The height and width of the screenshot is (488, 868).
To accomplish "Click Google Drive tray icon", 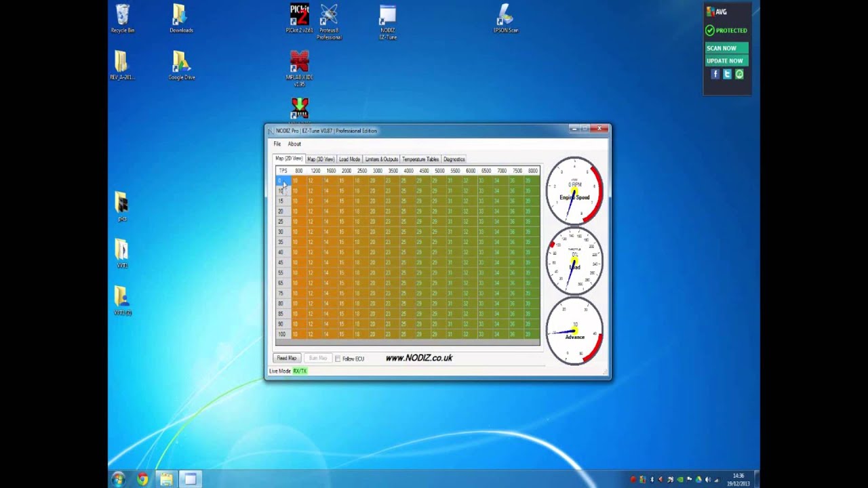I will pos(698,480).
